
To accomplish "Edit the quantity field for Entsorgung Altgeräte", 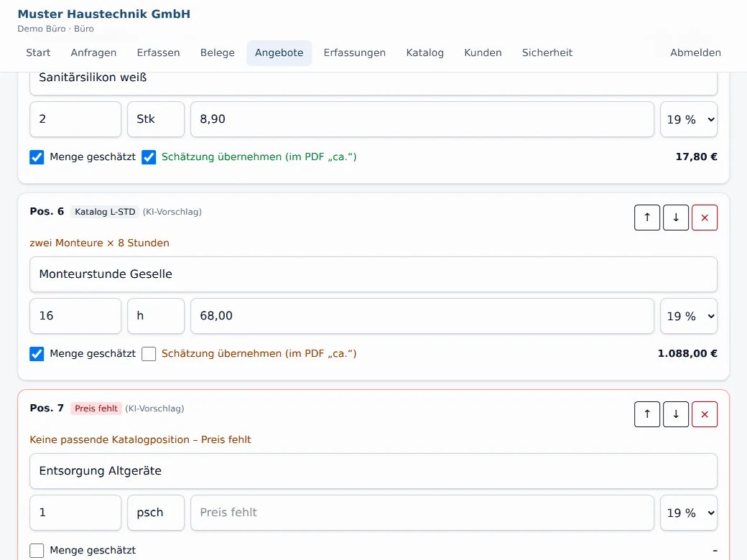I will click(x=75, y=513).
